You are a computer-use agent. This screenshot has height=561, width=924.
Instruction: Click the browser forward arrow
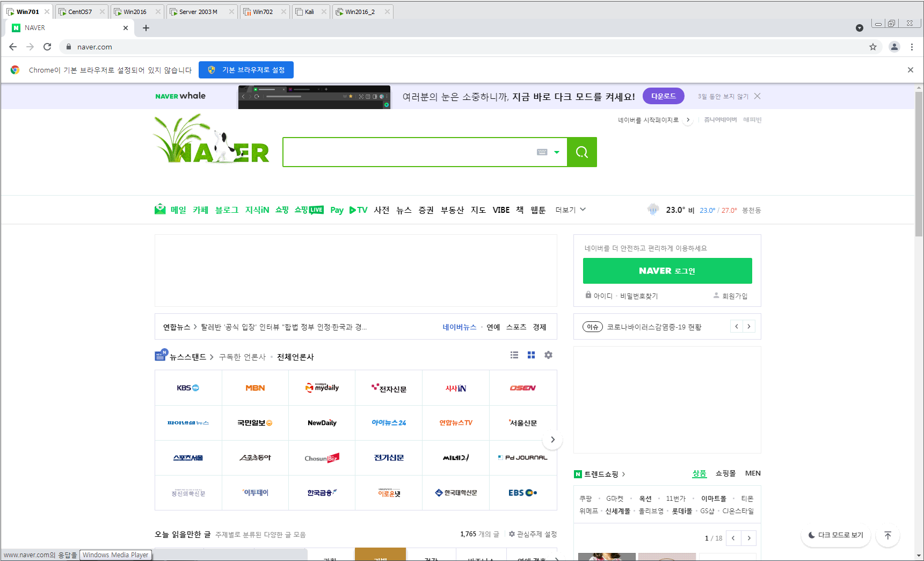30,47
